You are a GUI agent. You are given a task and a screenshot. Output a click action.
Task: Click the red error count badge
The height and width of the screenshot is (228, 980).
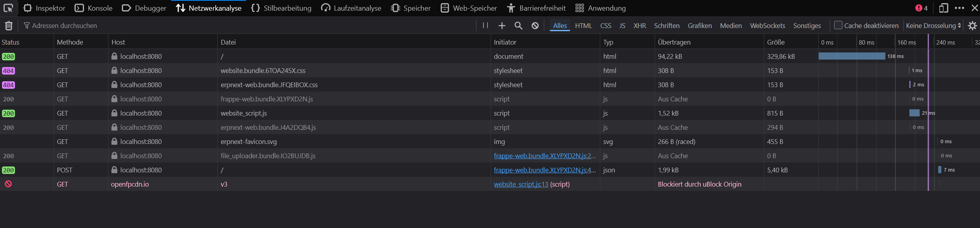(921, 8)
